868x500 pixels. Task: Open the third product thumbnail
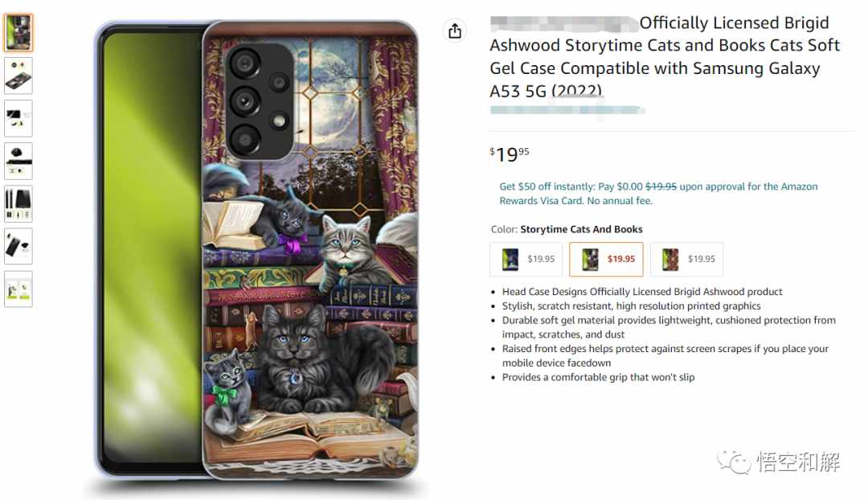pyautogui.click(x=18, y=118)
